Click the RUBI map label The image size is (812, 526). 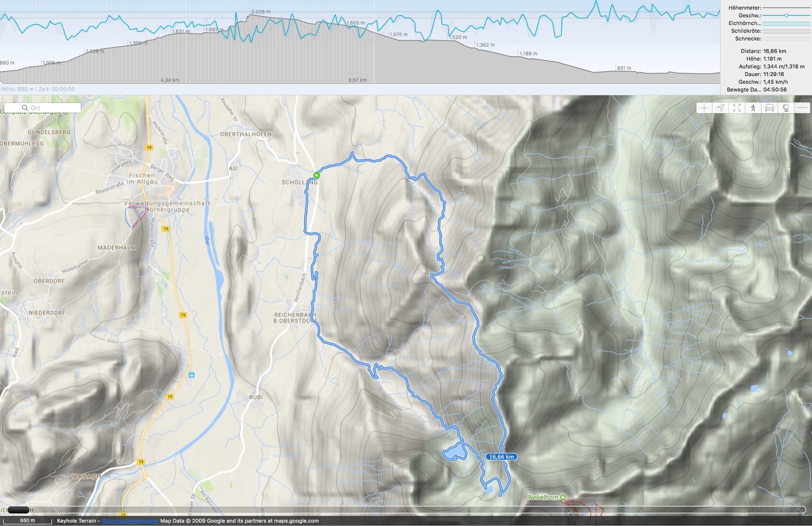256,397
